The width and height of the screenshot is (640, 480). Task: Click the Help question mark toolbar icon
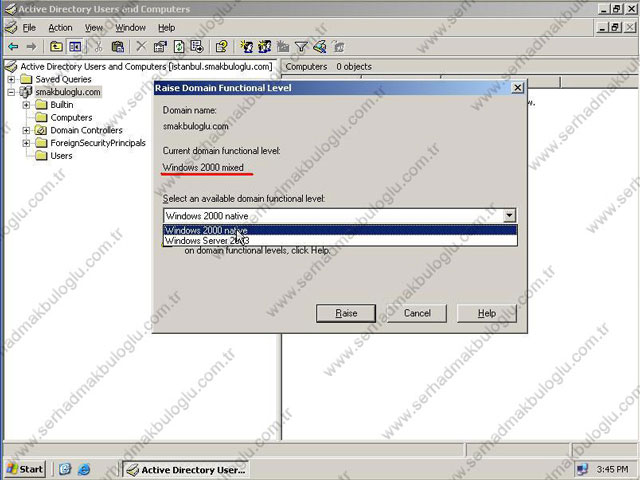[222, 47]
